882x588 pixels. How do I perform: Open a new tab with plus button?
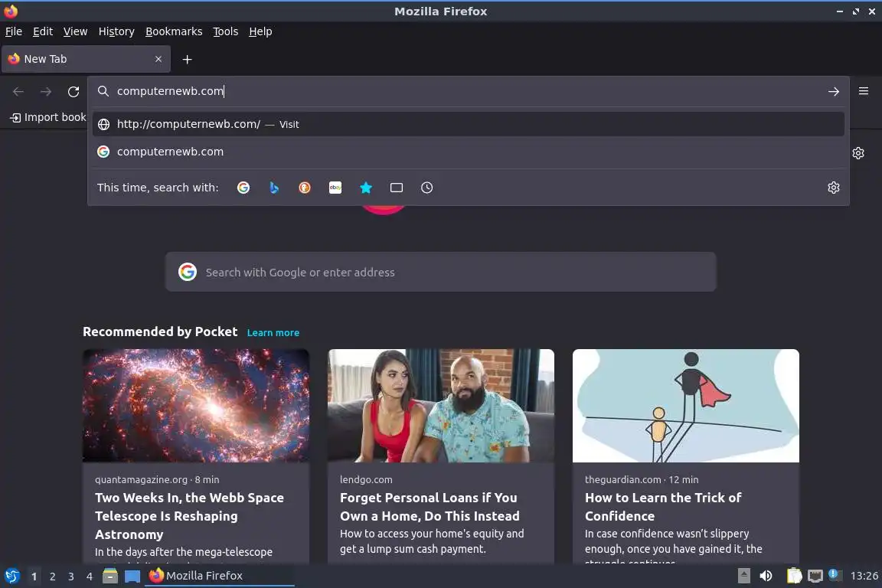tap(188, 59)
